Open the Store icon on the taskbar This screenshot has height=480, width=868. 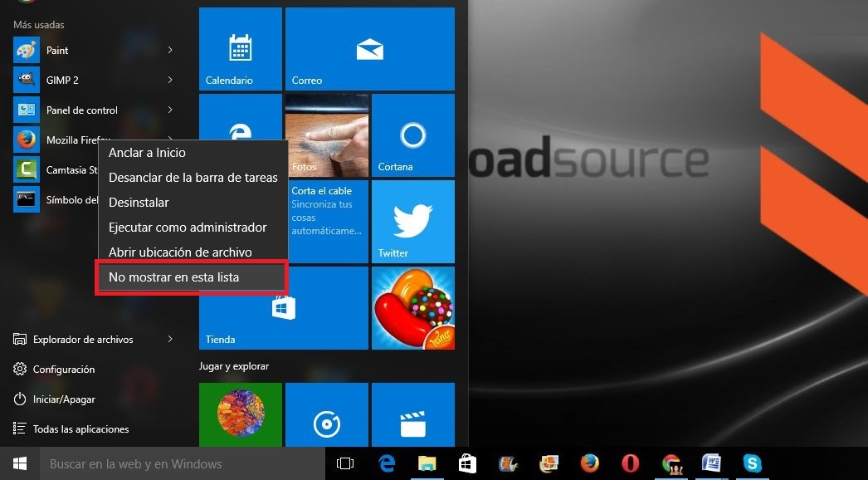point(467,463)
